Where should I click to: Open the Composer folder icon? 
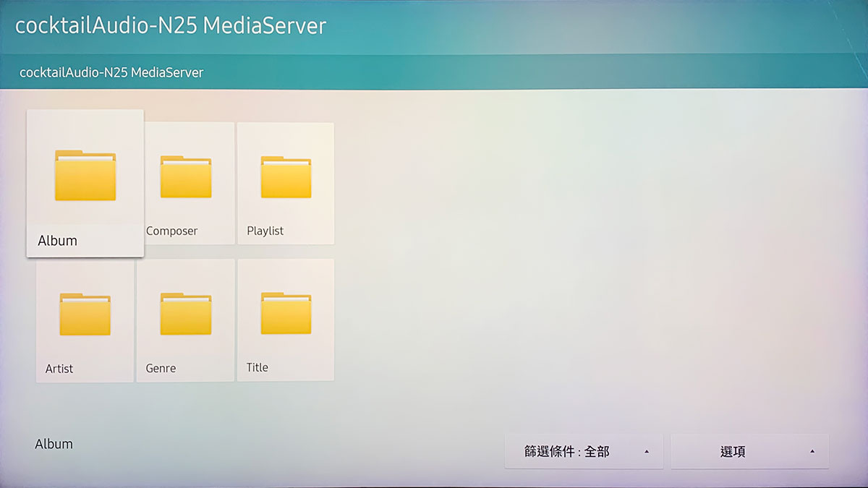point(186,177)
